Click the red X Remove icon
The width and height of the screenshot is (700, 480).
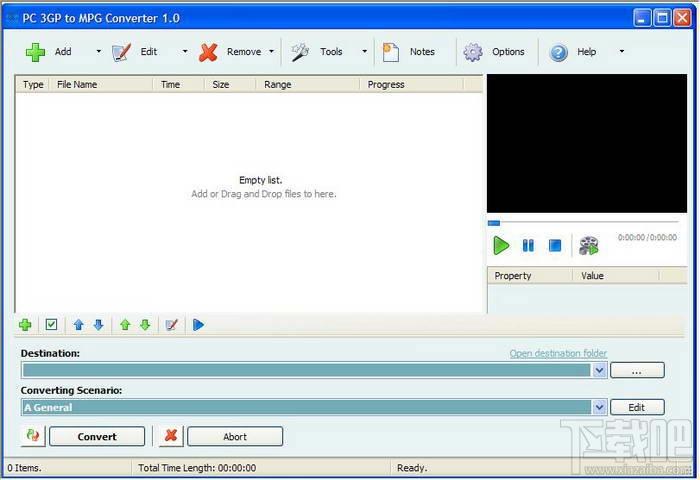click(208, 52)
